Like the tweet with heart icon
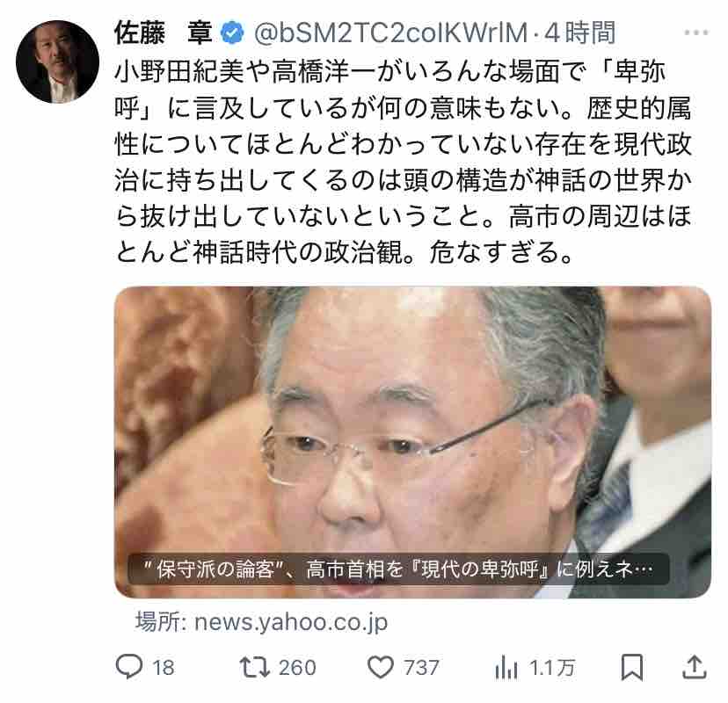This screenshot has height=703, width=728. click(380, 667)
